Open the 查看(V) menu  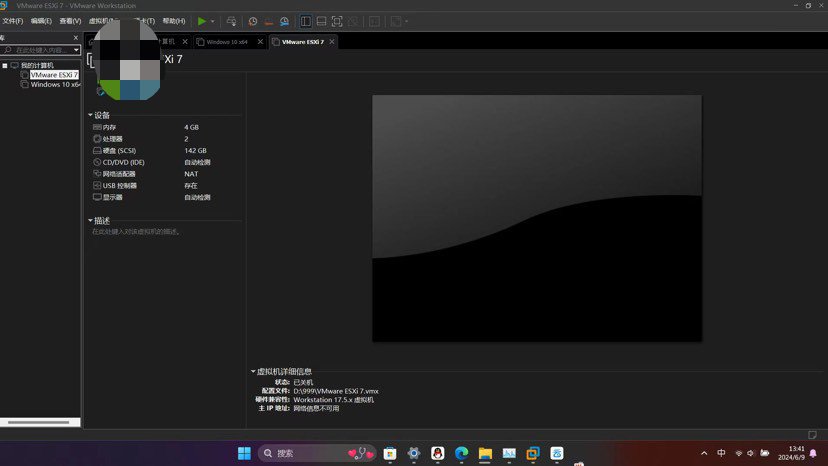(x=70, y=21)
